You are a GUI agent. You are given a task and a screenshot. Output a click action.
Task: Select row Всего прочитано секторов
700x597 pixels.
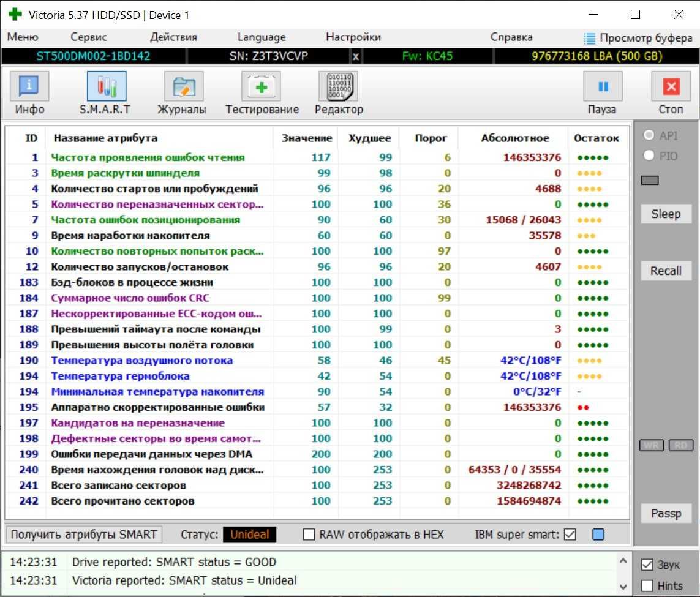click(x=317, y=501)
